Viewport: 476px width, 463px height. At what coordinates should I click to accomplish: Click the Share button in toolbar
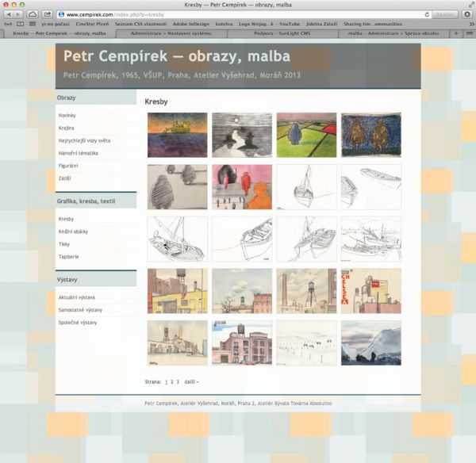click(47, 14)
